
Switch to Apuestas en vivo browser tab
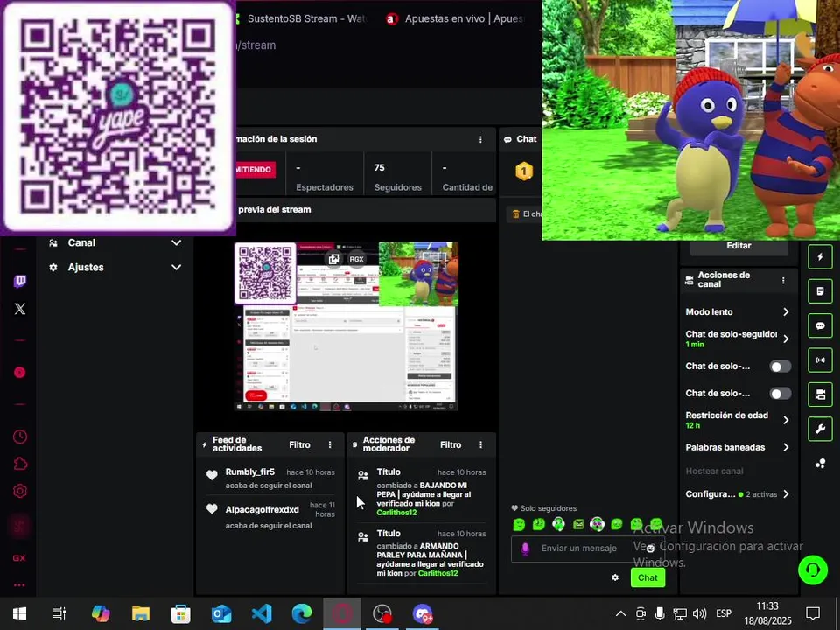coord(454,18)
